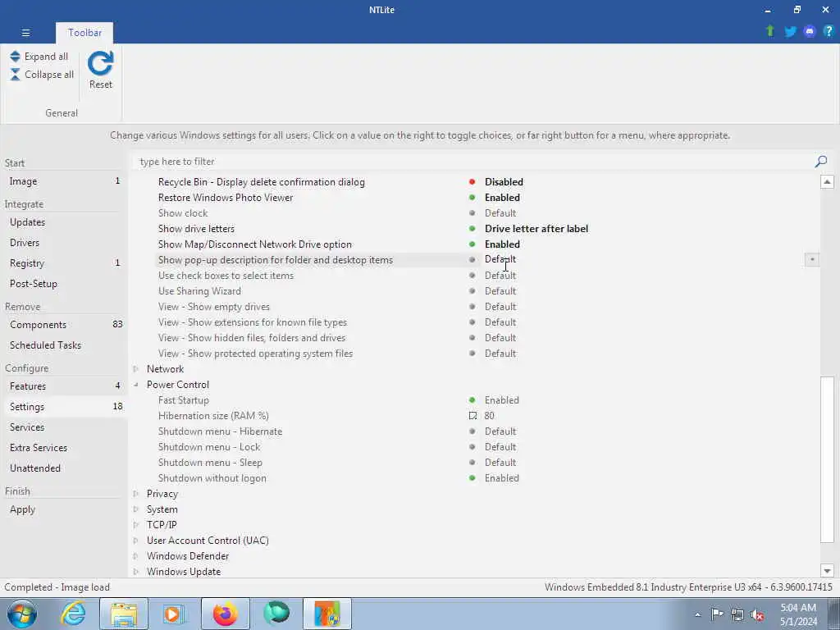The height and width of the screenshot is (630, 840).
Task: Toggle Fast Startup Enabled value
Action: pyautogui.click(x=501, y=400)
